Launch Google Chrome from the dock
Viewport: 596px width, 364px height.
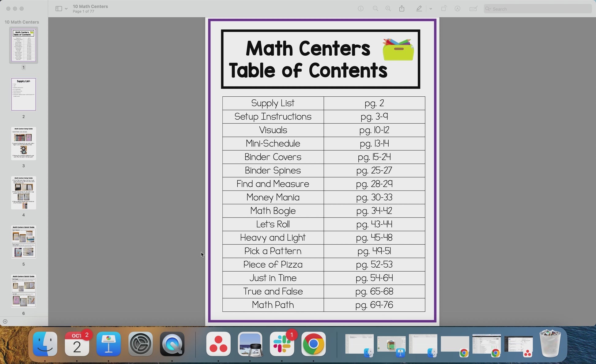[x=313, y=344]
